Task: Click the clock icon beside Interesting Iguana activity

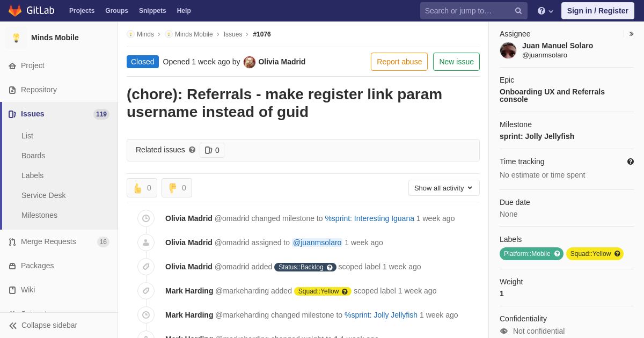Action: click(x=146, y=218)
